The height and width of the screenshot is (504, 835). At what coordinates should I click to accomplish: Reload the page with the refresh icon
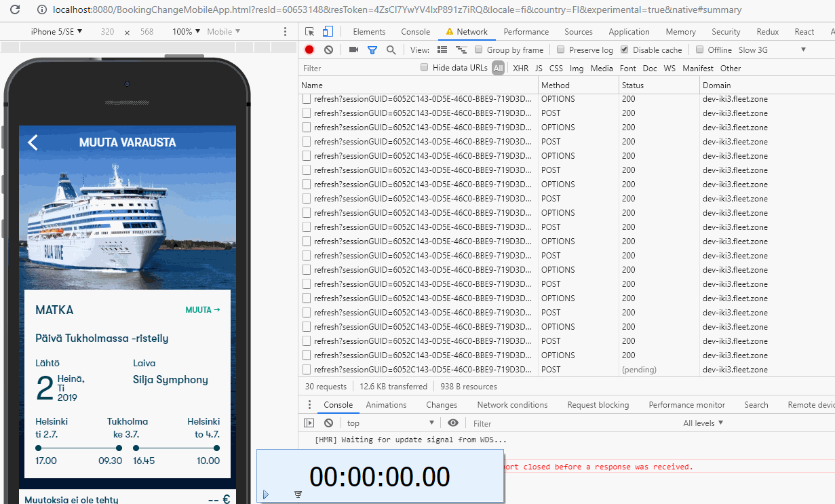pos(14,10)
